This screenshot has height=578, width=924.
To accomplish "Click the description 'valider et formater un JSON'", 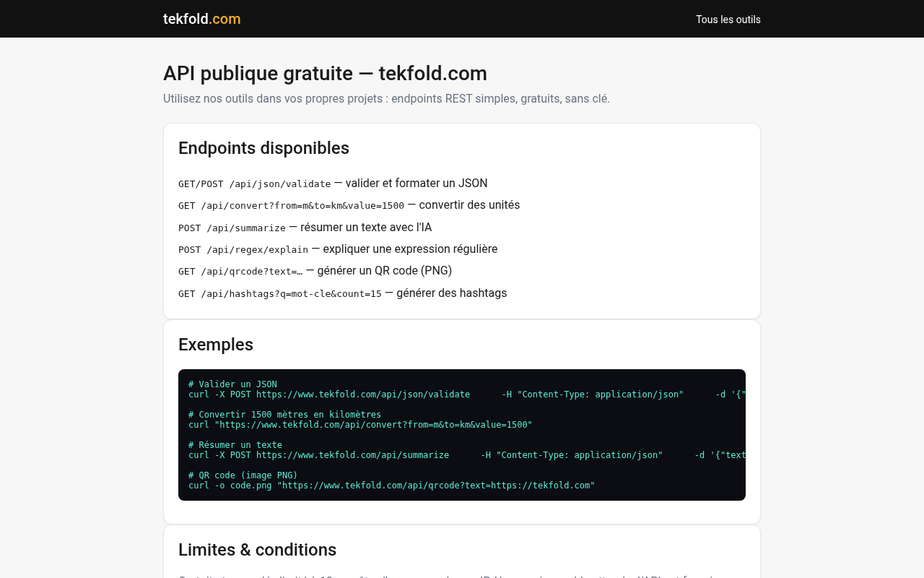I will coord(417,184).
